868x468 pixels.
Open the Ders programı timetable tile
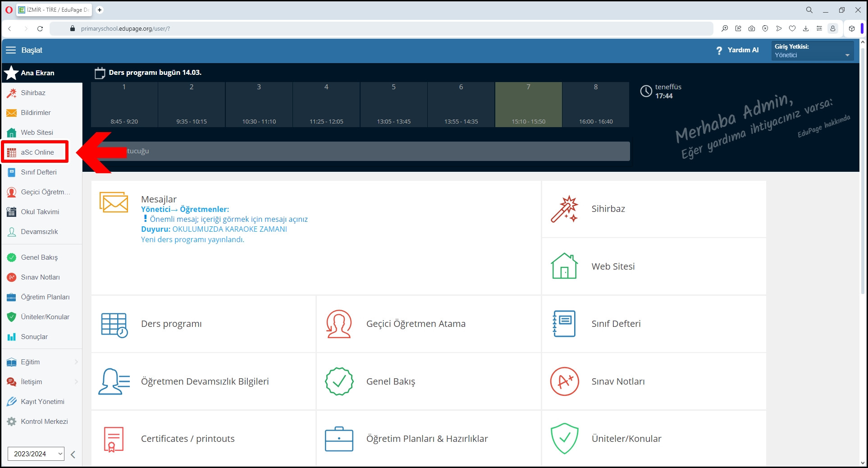tap(203, 324)
